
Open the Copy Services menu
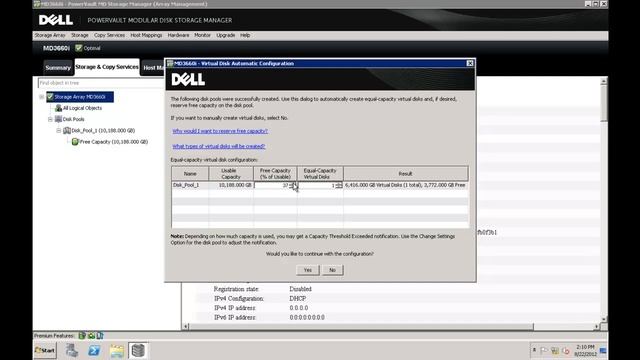pos(109,35)
